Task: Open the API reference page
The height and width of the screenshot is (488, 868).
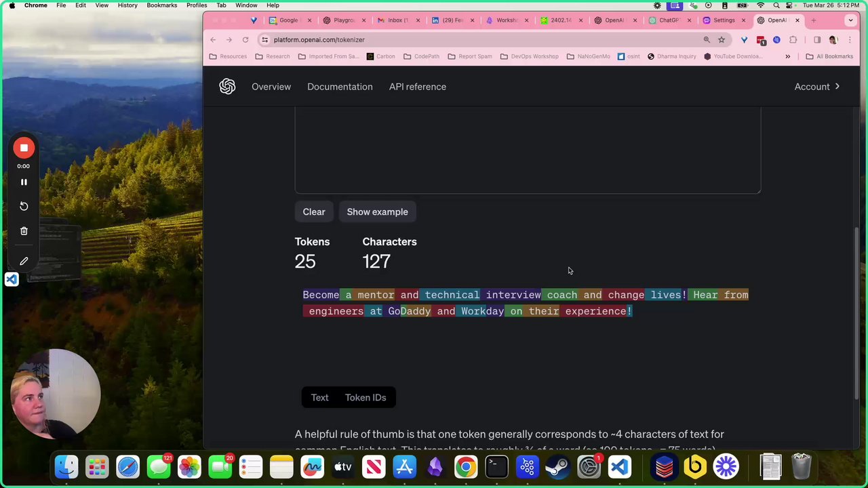Action: [418, 87]
